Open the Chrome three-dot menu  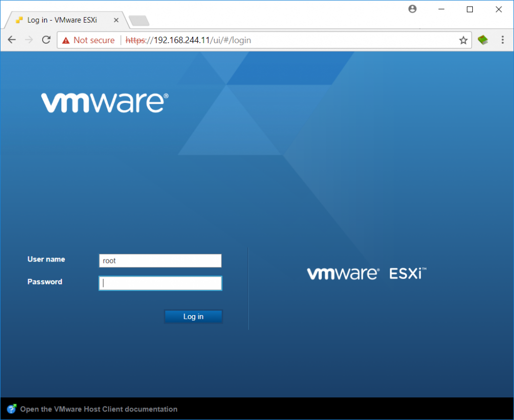coord(502,40)
